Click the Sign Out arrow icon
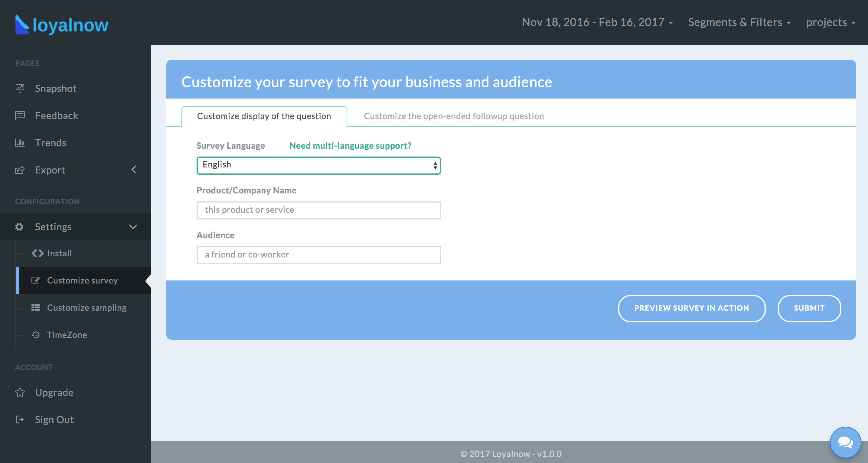 tap(20, 419)
